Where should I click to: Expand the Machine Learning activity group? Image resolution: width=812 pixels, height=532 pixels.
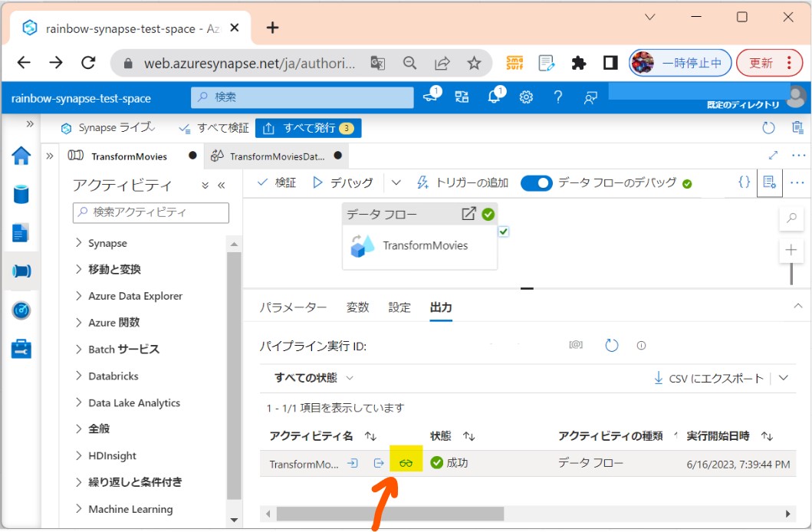pos(78,509)
